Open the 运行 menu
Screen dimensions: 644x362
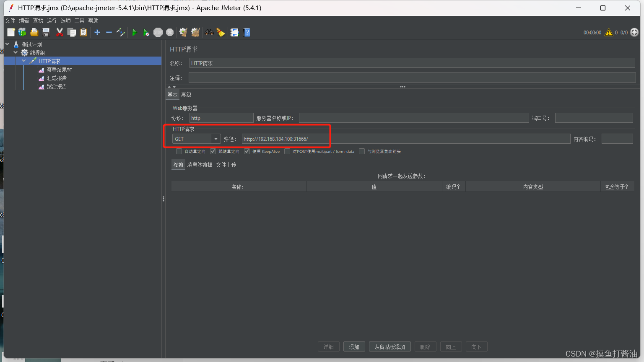coord(52,21)
